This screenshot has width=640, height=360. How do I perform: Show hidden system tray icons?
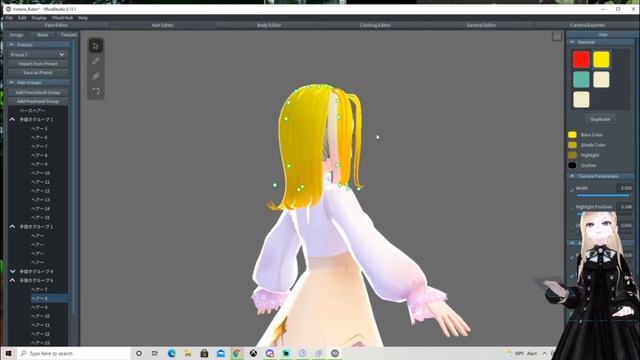[x=544, y=353]
